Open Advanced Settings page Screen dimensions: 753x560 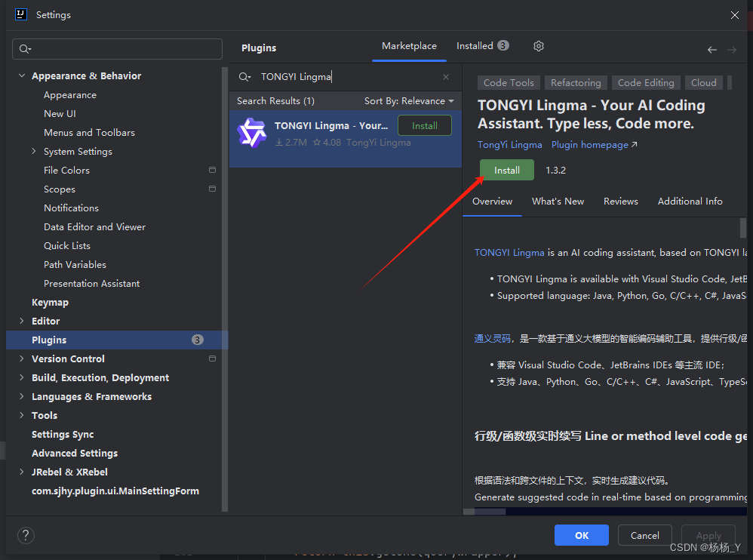click(x=75, y=454)
